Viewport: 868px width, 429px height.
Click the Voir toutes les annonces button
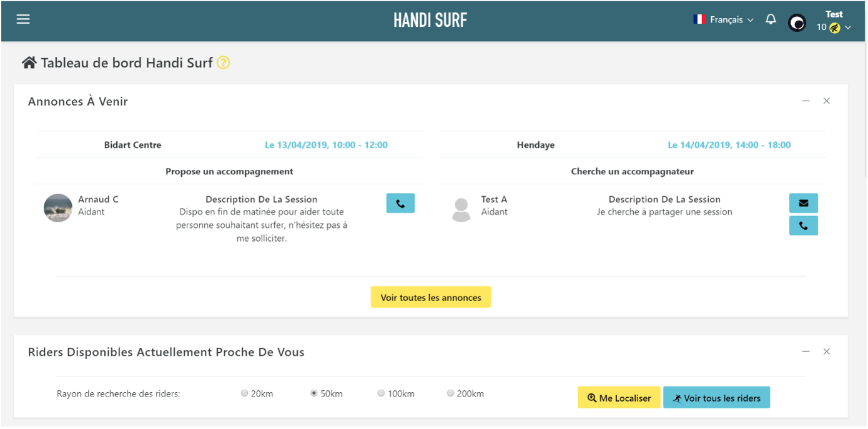tap(431, 297)
